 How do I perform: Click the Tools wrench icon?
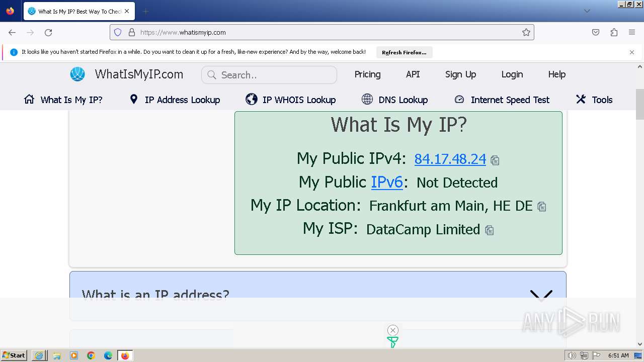tap(581, 99)
